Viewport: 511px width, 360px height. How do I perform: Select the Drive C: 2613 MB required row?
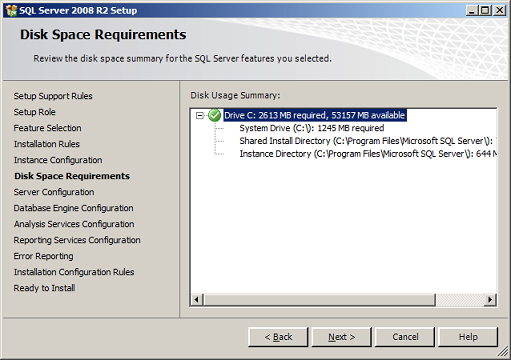coord(315,115)
